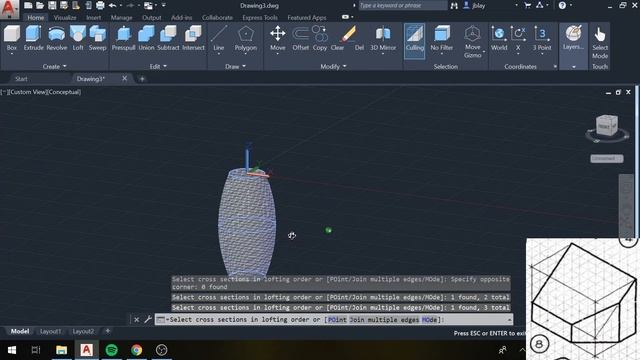Screen dimensions: 640x360
Task: Click the Undo arrow icon
Action: pyautogui.click(x=112, y=5)
